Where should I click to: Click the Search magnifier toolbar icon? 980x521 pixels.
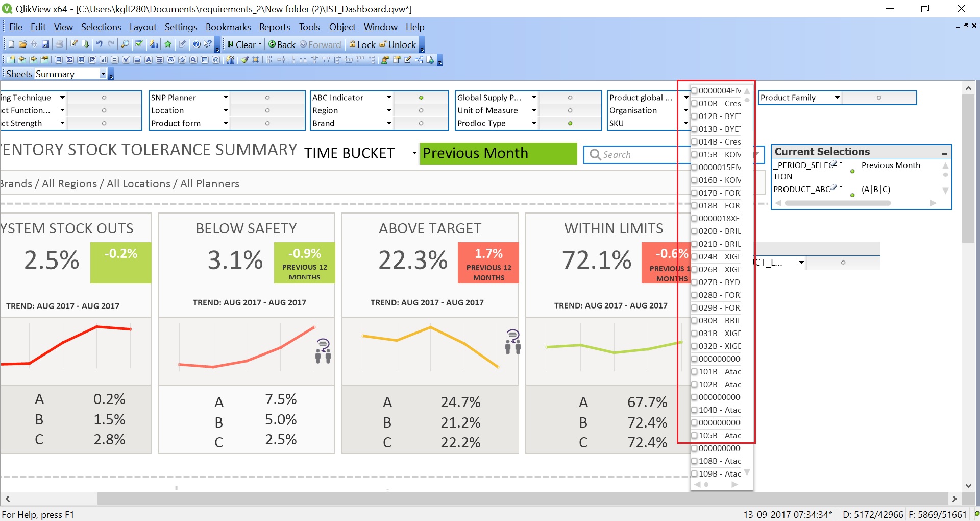(x=125, y=44)
